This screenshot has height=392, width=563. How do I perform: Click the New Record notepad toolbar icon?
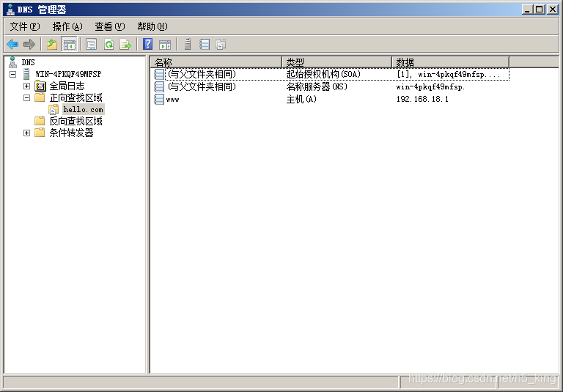[x=205, y=44]
